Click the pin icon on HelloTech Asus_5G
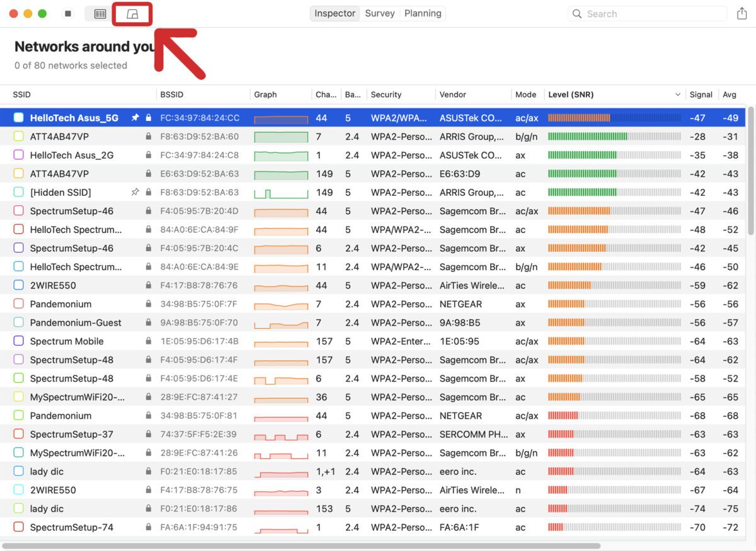The image size is (756, 551). point(135,118)
